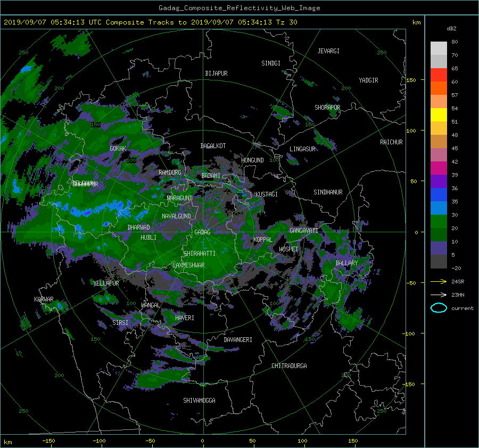
Task: Click the cyan current track ellipse icon
Action: 439,308
